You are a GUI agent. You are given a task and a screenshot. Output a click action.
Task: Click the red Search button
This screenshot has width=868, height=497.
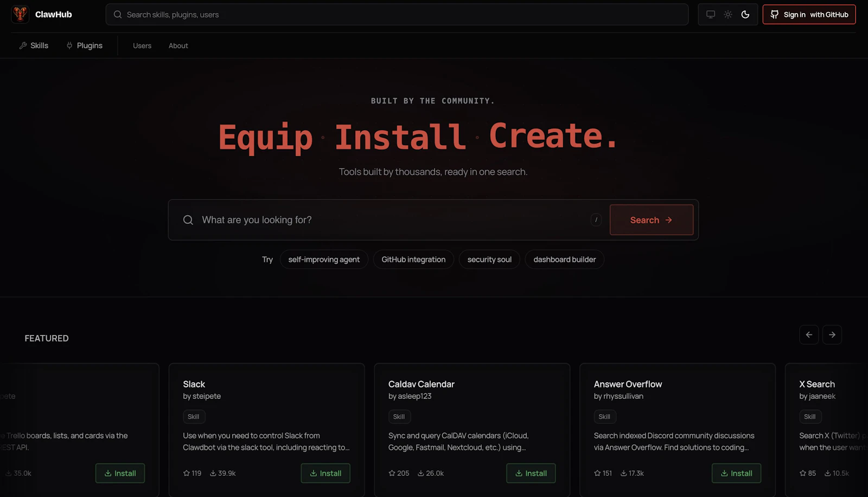pyautogui.click(x=652, y=220)
